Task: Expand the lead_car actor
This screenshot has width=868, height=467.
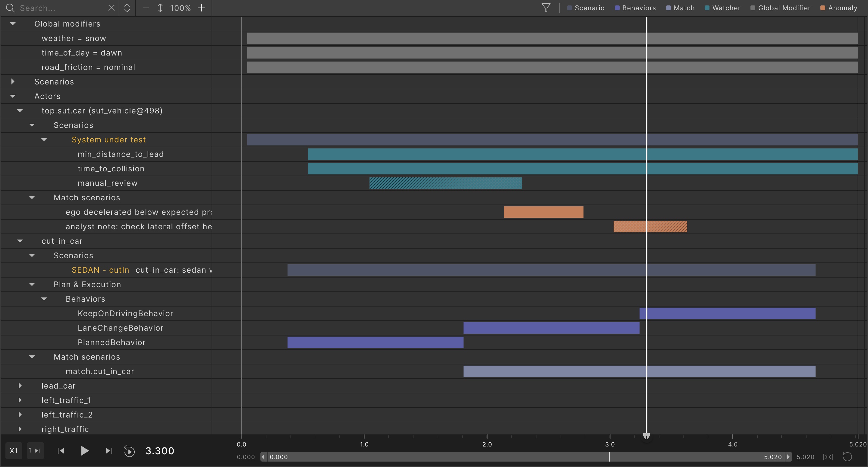Action: [x=20, y=386]
